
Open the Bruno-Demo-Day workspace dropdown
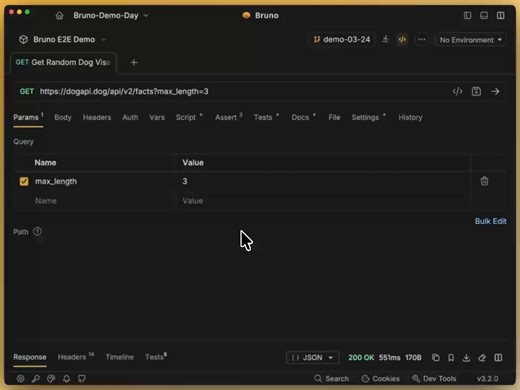tap(111, 16)
